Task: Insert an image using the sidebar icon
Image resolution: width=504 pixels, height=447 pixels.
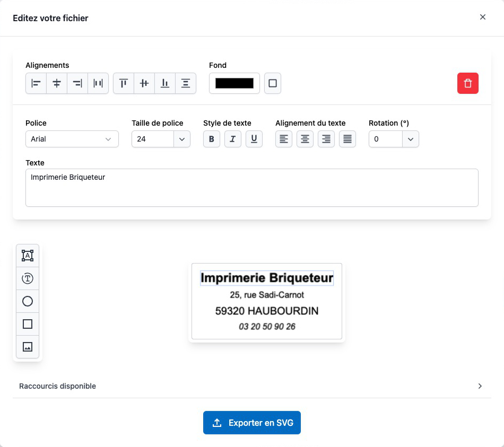Action: pyautogui.click(x=28, y=347)
